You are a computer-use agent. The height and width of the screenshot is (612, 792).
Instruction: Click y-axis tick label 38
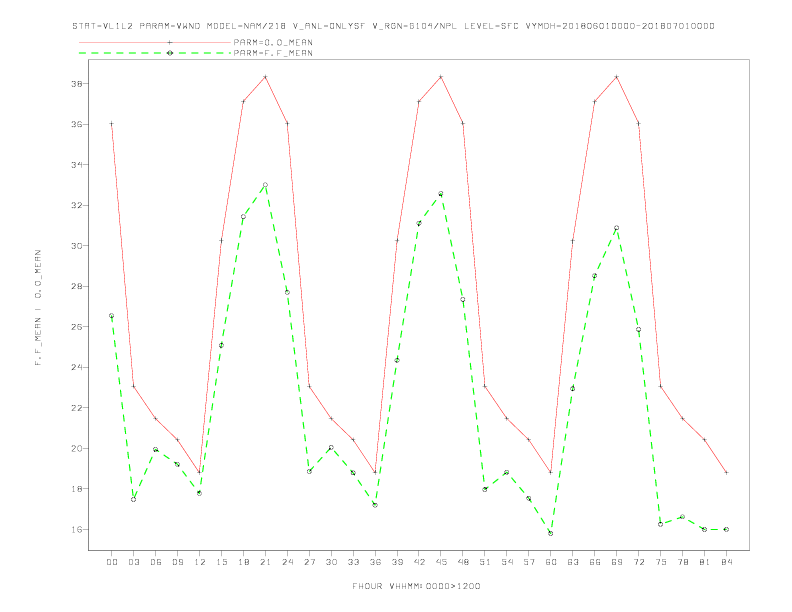click(76, 84)
